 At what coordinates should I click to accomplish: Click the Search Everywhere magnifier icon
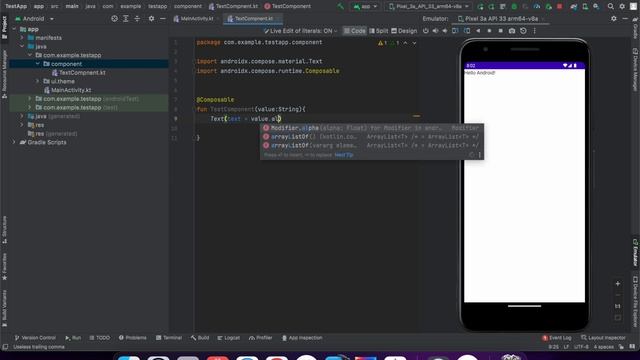point(611,7)
